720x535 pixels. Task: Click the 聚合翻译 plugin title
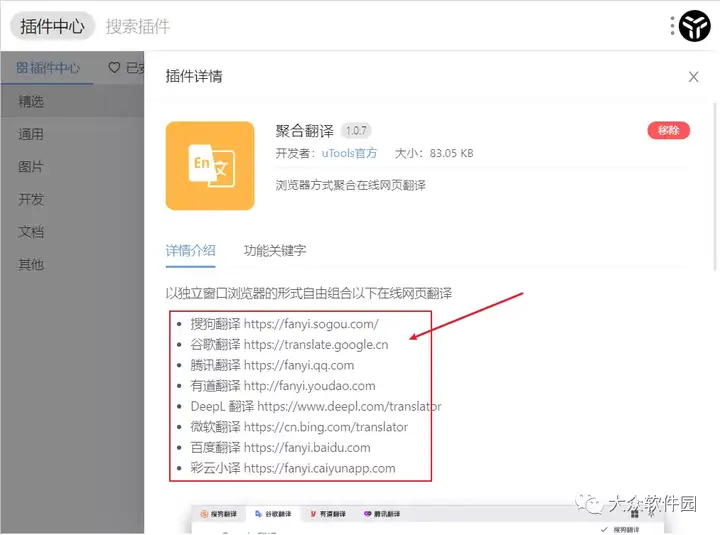[304, 131]
